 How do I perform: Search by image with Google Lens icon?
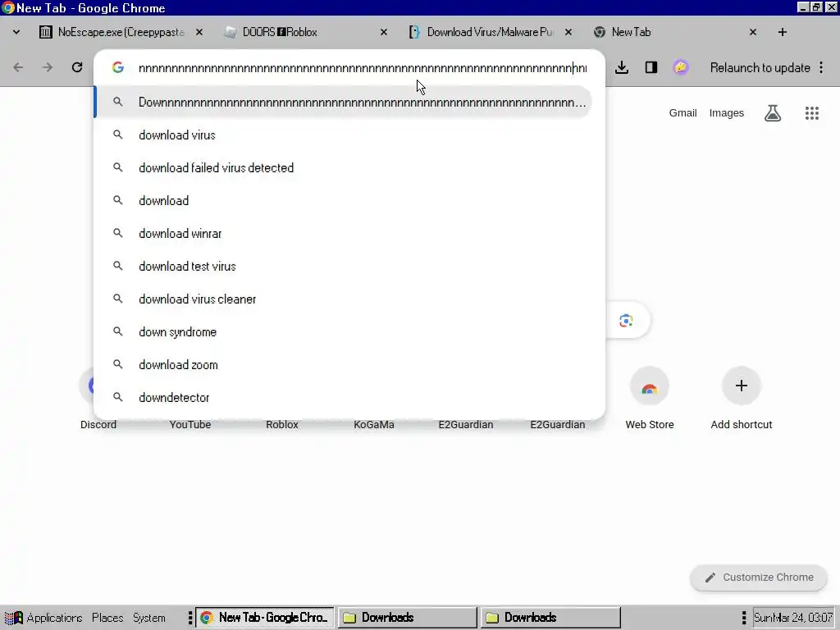(626, 321)
